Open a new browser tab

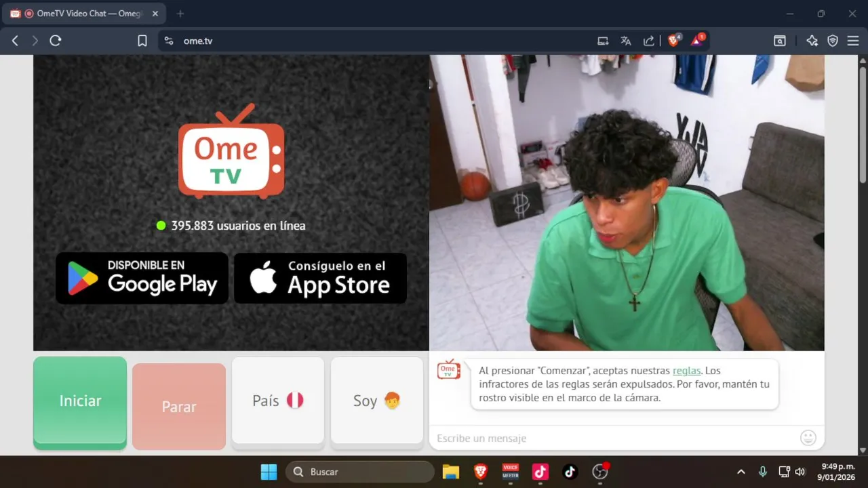click(180, 14)
